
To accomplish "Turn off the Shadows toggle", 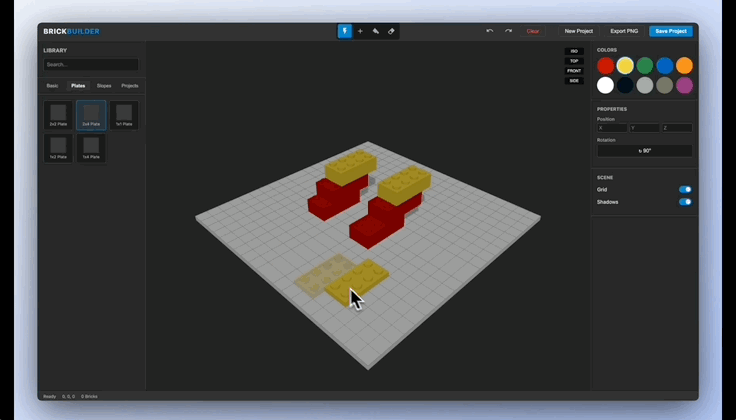I will click(685, 202).
